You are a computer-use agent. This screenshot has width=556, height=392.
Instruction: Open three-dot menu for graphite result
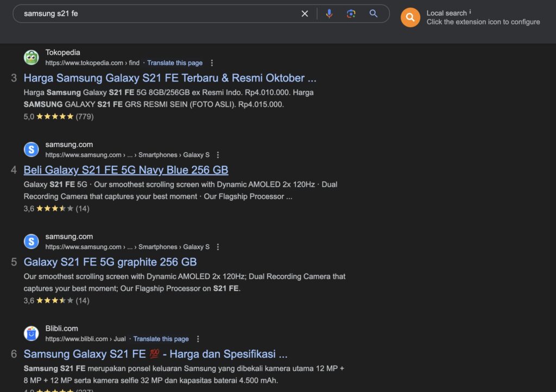218,247
